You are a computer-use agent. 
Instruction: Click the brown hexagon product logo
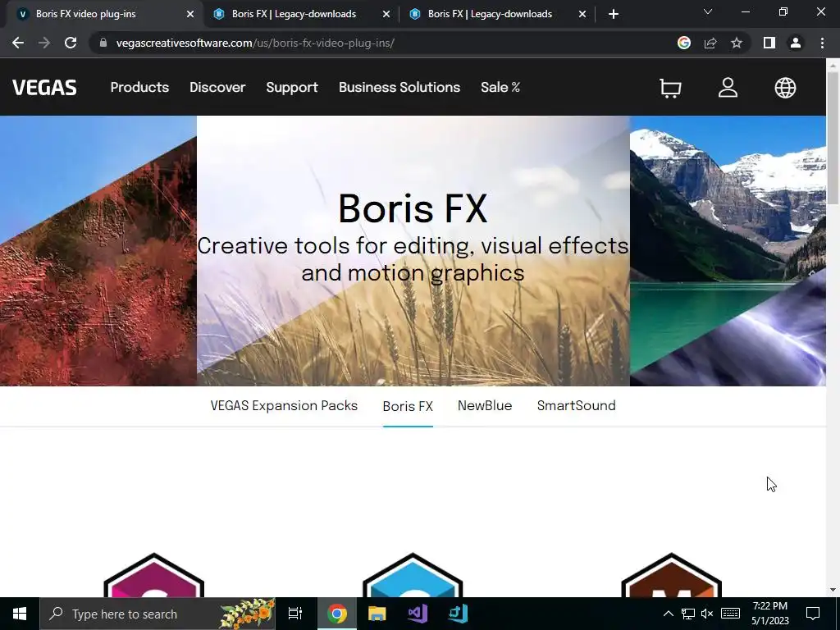tap(671, 575)
